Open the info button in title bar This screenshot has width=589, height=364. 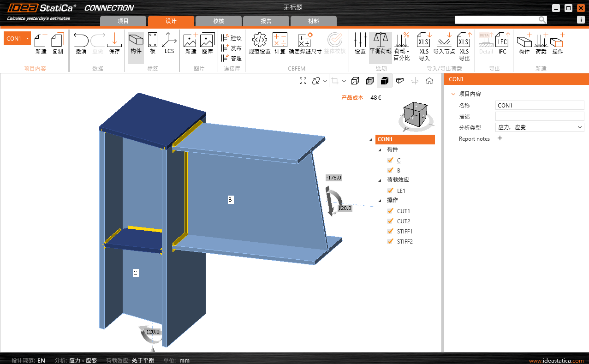(x=581, y=20)
